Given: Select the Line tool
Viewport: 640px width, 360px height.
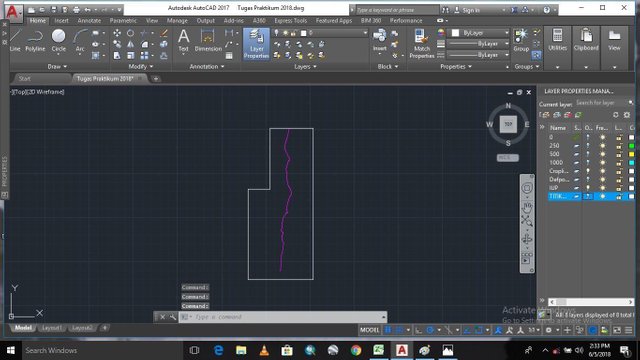Looking at the screenshot, I should pos(15,40).
